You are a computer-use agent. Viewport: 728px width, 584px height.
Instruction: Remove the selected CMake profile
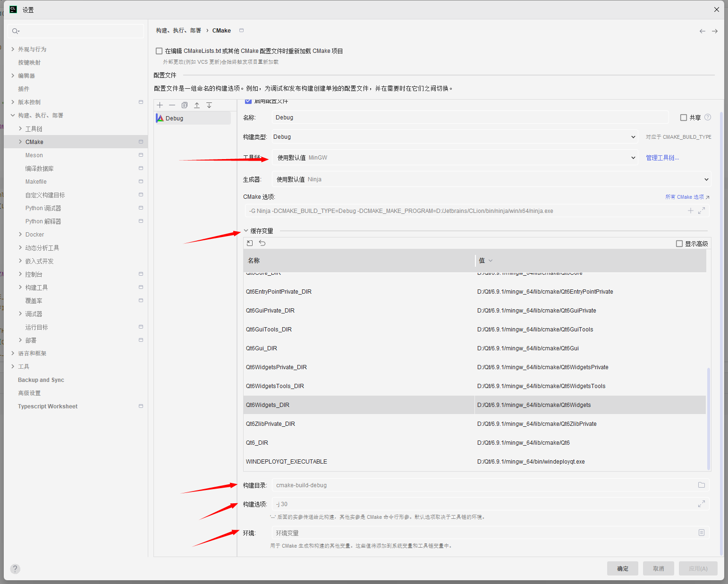(172, 105)
